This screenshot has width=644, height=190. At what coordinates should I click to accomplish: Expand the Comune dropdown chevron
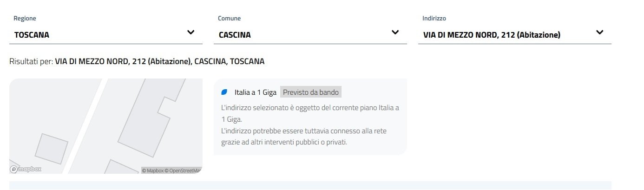pyautogui.click(x=395, y=33)
